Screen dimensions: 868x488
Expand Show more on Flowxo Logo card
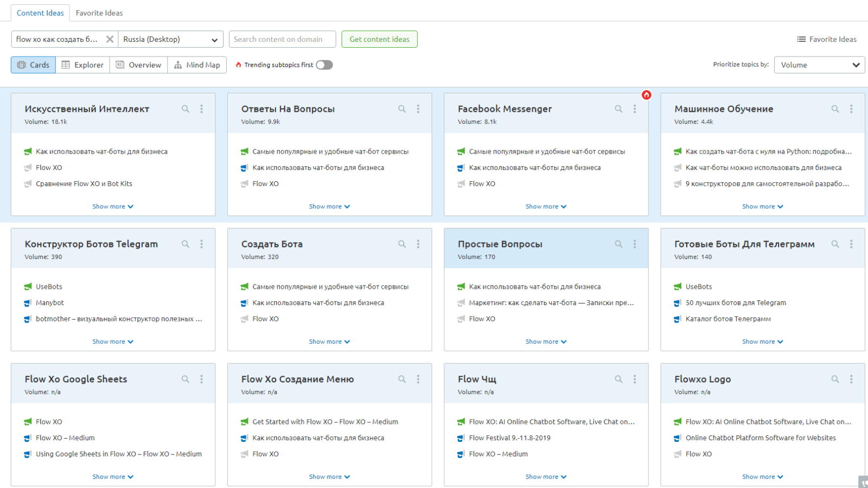[763, 477]
